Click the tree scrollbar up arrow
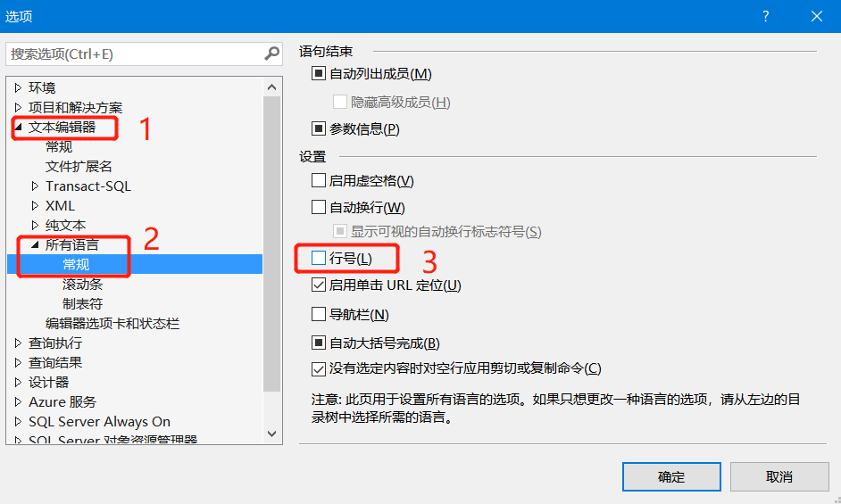This screenshot has height=504, width=841. pyautogui.click(x=272, y=87)
